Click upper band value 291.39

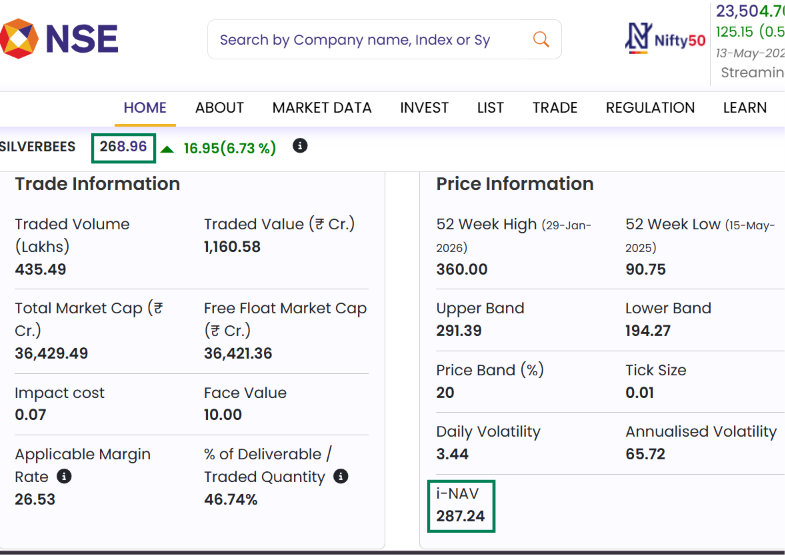(x=459, y=330)
